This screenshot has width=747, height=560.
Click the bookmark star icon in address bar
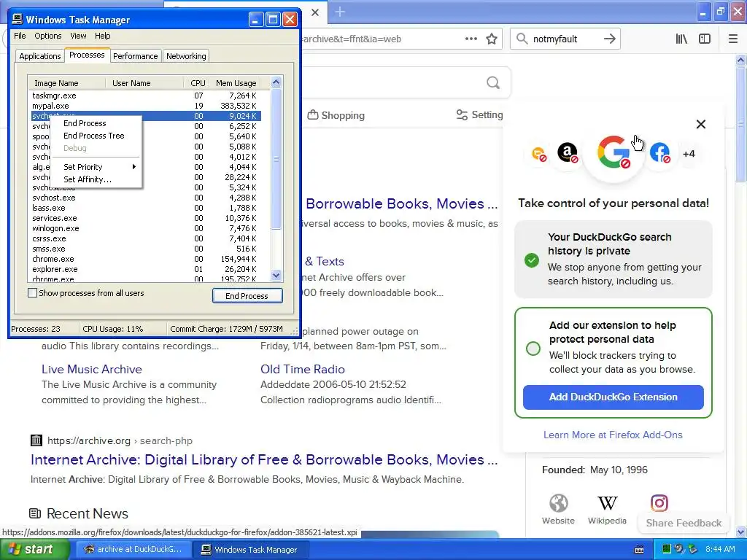[x=492, y=39]
